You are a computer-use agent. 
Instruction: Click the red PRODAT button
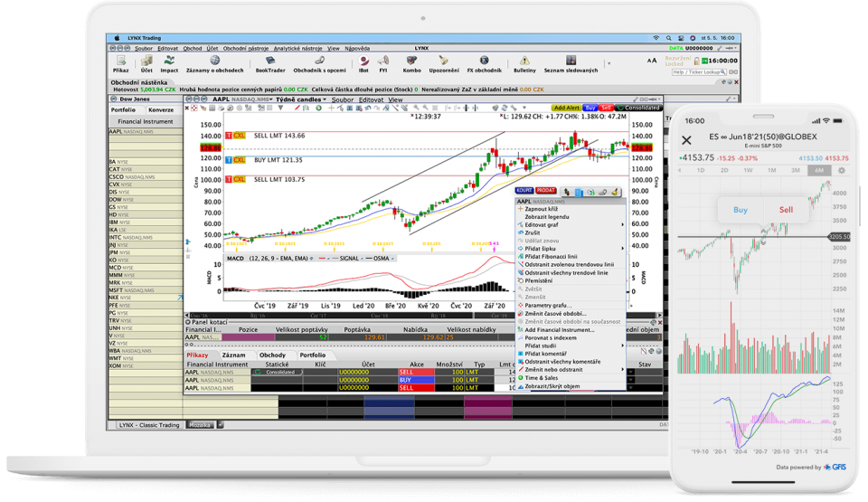[546, 191]
